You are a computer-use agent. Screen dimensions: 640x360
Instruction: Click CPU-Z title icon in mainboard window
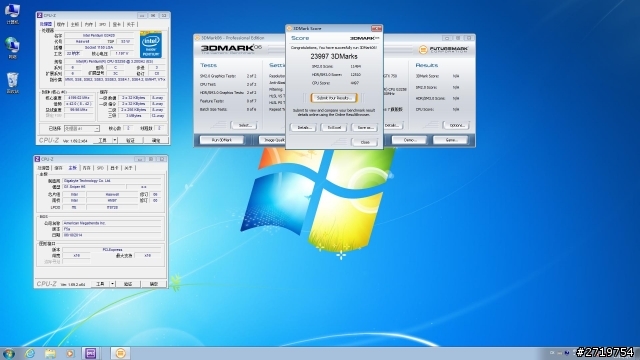[x=38, y=159]
